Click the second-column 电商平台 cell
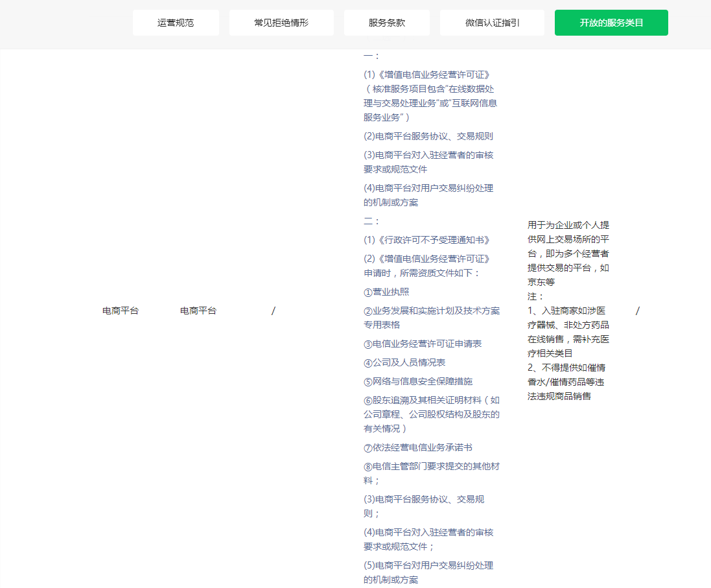 click(198, 311)
